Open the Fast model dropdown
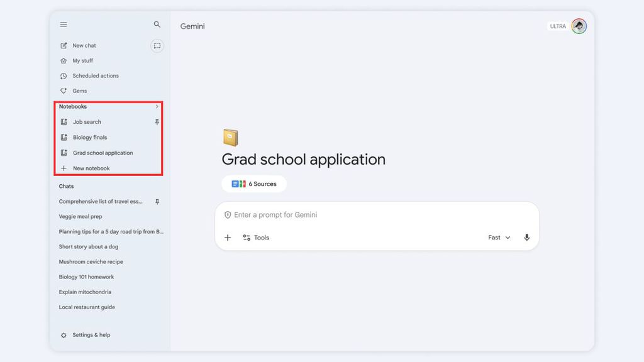 tap(499, 238)
